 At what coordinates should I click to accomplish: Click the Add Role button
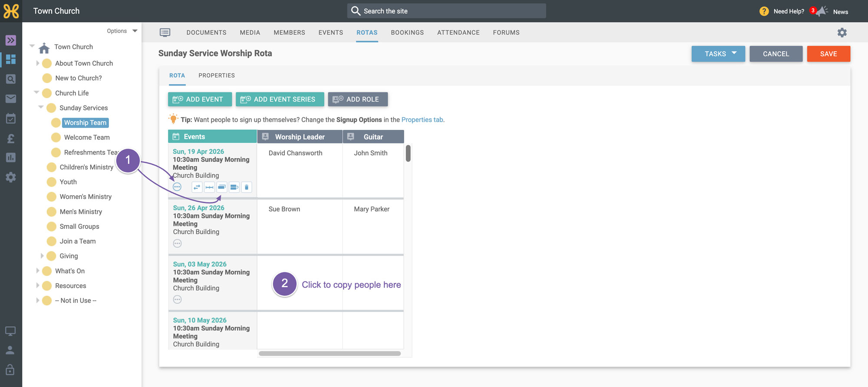[x=358, y=99]
